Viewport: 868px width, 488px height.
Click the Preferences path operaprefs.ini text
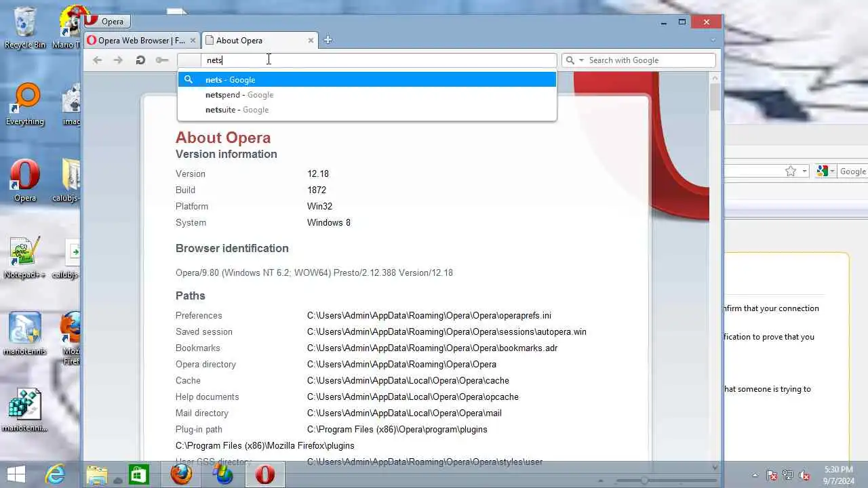point(429,315)
